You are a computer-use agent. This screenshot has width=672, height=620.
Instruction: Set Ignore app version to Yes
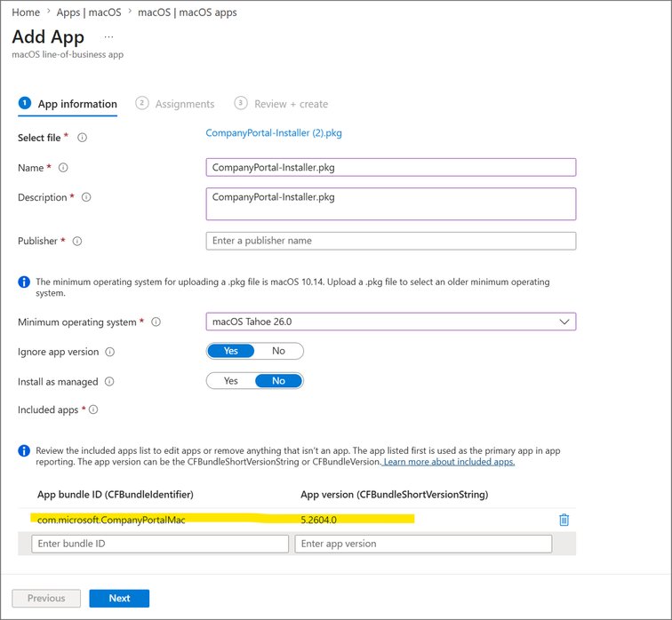[230, 351]
